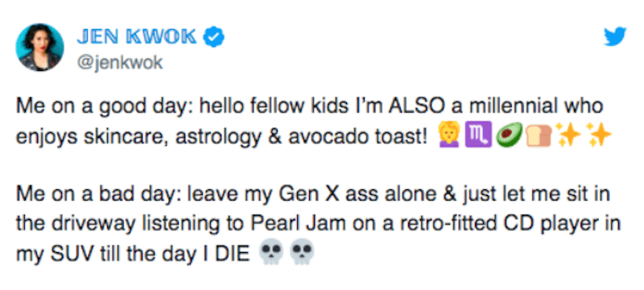Click the blue verified badge checkmark
Screen dimensions: 644x290
(214, 37)
